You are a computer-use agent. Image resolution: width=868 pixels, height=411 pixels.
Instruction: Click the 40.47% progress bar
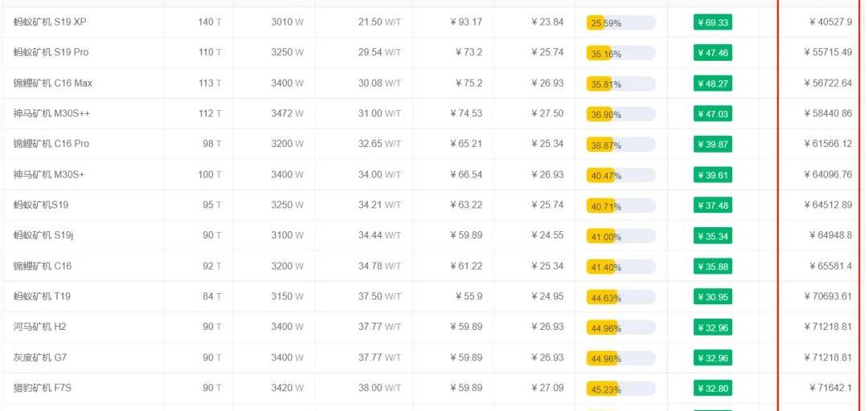tap(620, 175)
